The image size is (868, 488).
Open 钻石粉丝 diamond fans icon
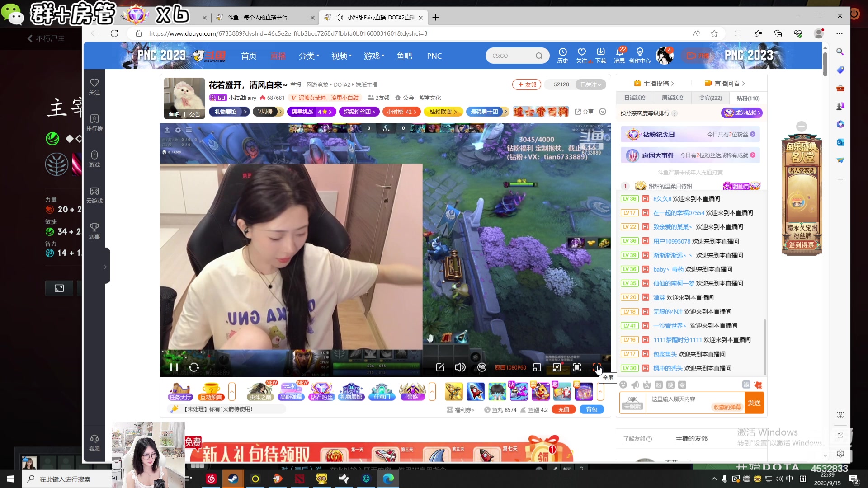(x=321, y=391)
